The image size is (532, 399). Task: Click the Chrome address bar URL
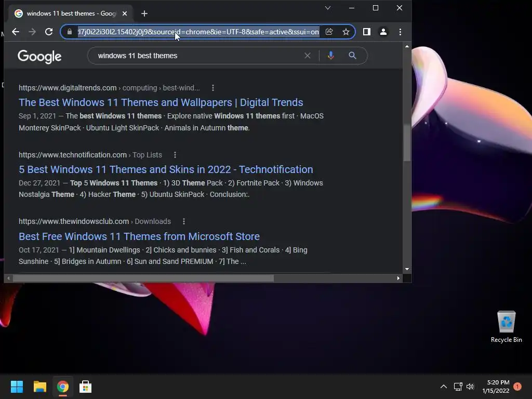pos(198,32)
